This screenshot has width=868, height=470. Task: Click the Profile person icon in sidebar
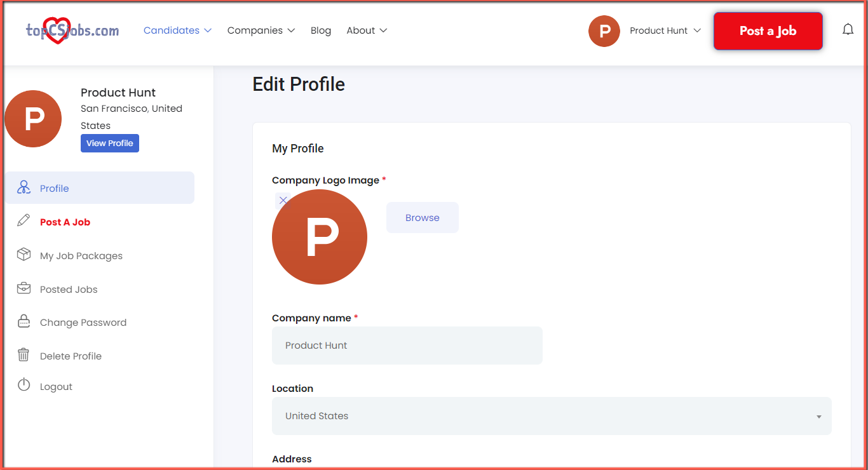[24, 187]
